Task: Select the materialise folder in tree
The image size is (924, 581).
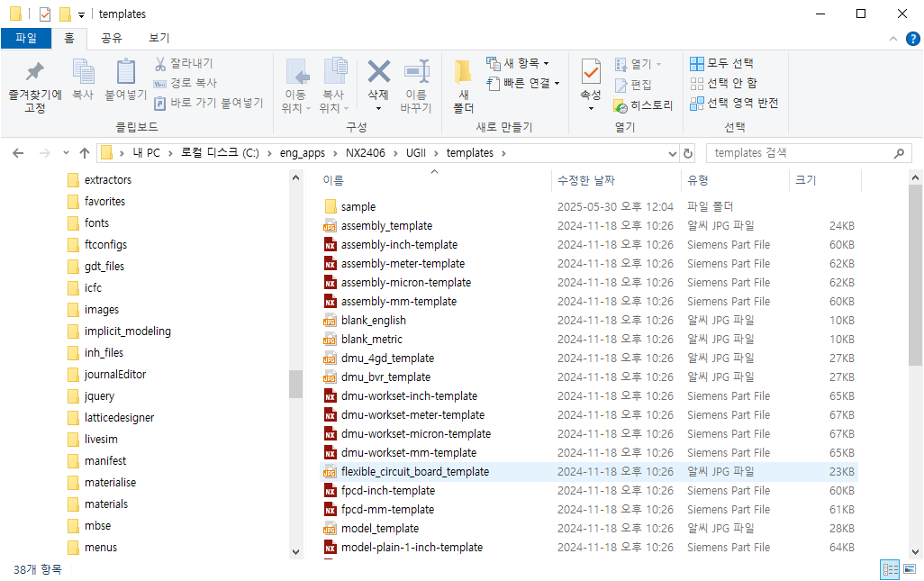Action: tap(110, 483)
